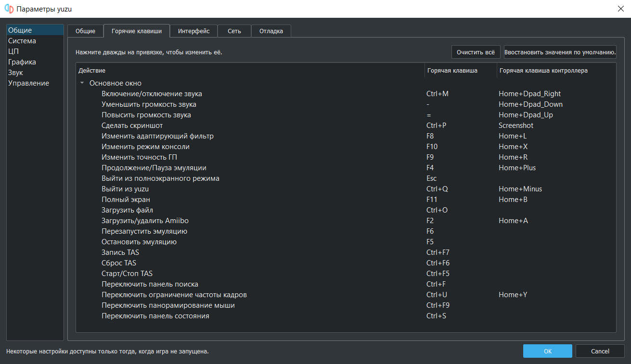This screenshot has width=631, height=364.
Task: Click the yuzu logo in the title bar
Action: point(9,9)
